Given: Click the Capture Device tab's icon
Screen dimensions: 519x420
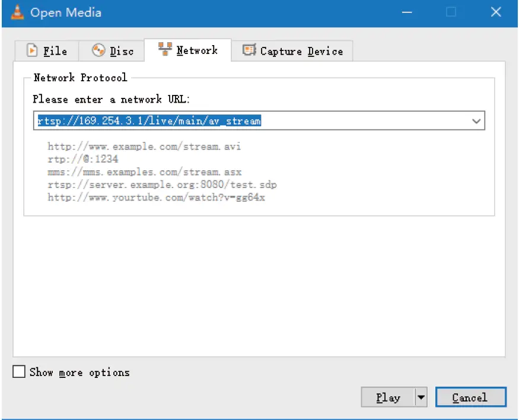Looking at the screenshot, I should click(x=250, y=50).
